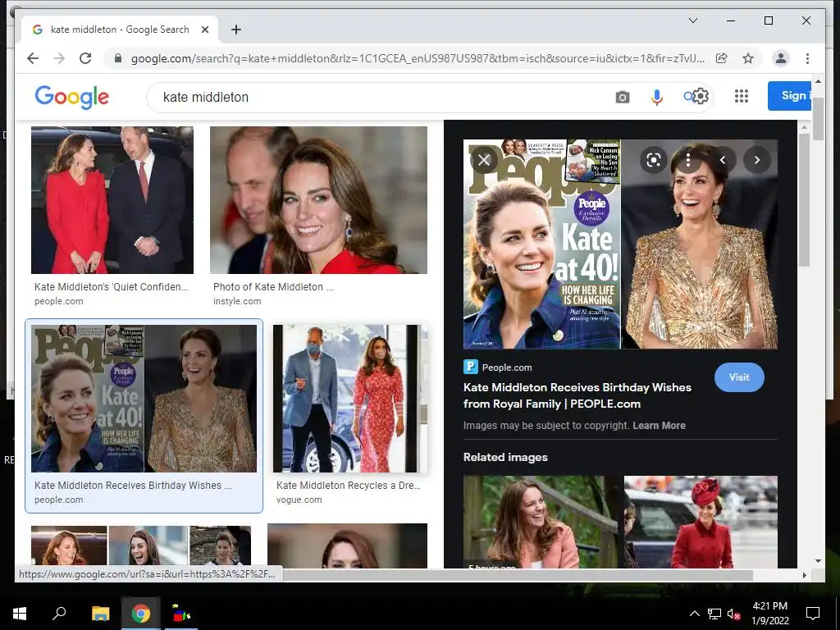Click the muted volume tray icon
This screenshot has width=840, height=630.
[734, 614]
